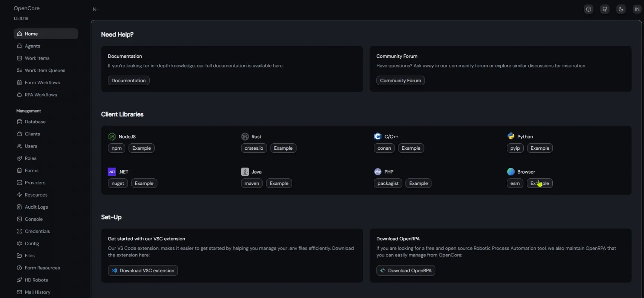
Task: Go to Home in the sidebar
Action: click(x=46, y=34)
